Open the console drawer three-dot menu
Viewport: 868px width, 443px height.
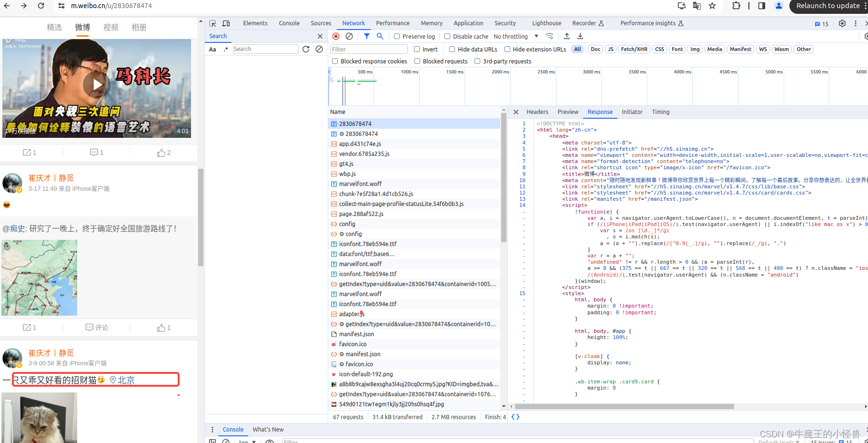click(212, 430)
